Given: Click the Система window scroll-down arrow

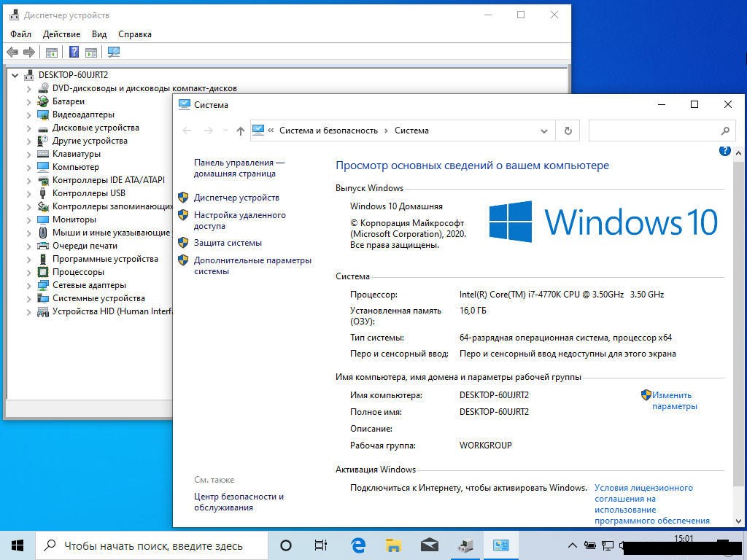Looking at the screenshot, I should 738,521.
